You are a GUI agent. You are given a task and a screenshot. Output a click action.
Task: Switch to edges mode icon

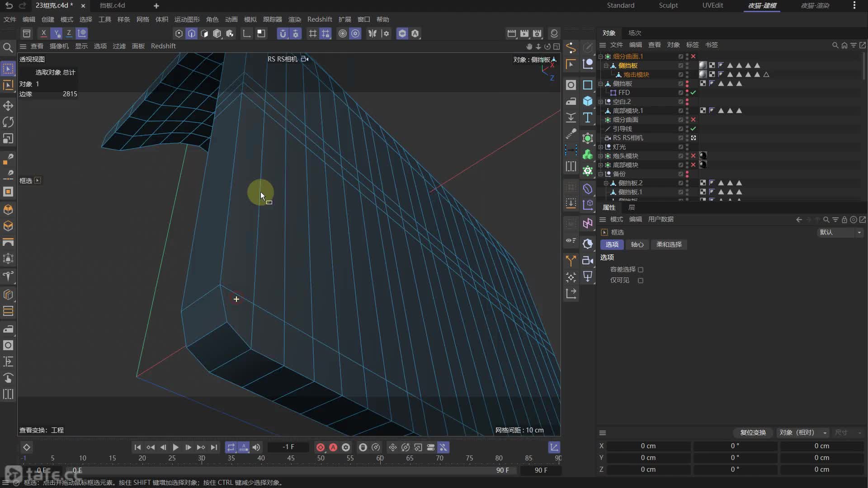(192, 33)
